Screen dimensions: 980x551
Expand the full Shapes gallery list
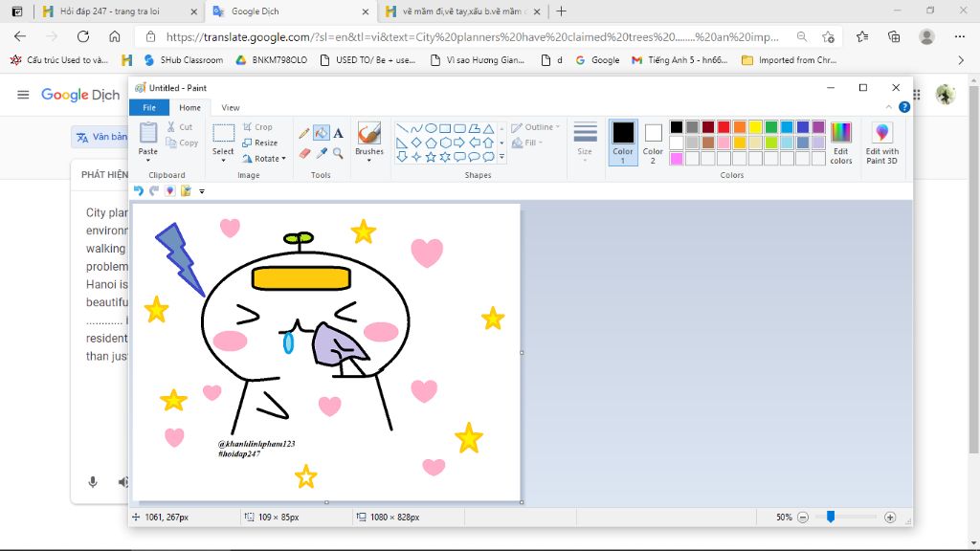click(x=501, y=157)
